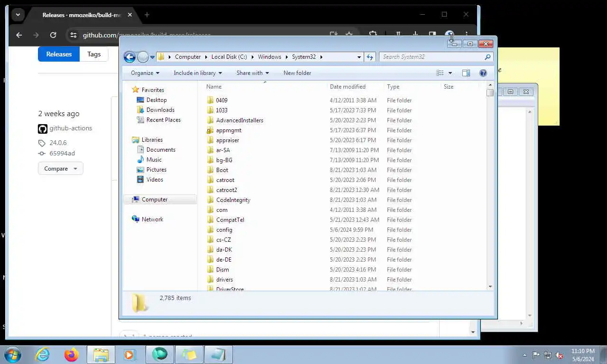Go back in the Explorer window
This screenshot has width=607, height=364.
(x=129, y=57)
